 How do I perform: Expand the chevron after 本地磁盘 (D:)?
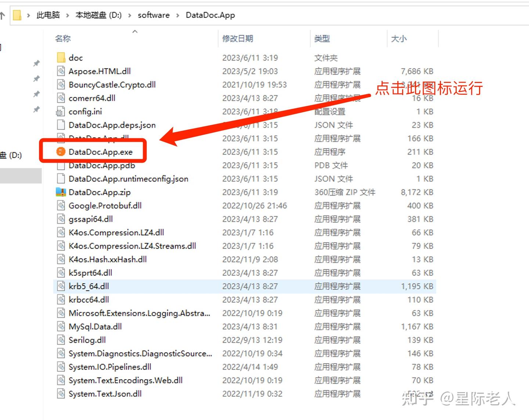click(x=129, y=15)
